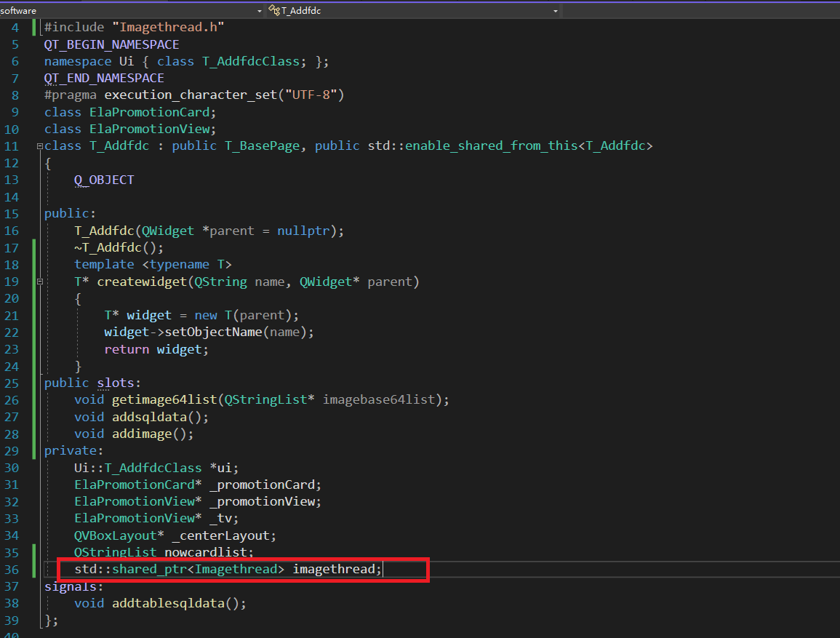Click line number 11 in the gutter
The width and height of the screenshot is (840, 638).
12,146
